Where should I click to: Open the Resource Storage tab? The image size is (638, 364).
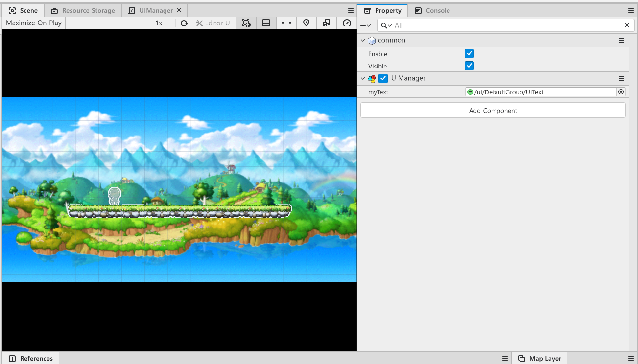(x=83, y=10)
